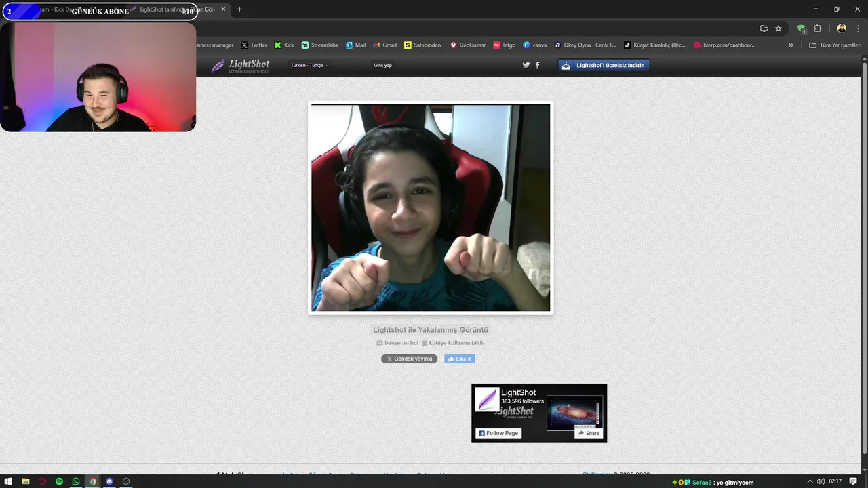
Task: Open the Chrome Extensions puzzle icon
Action: (817, 28)
